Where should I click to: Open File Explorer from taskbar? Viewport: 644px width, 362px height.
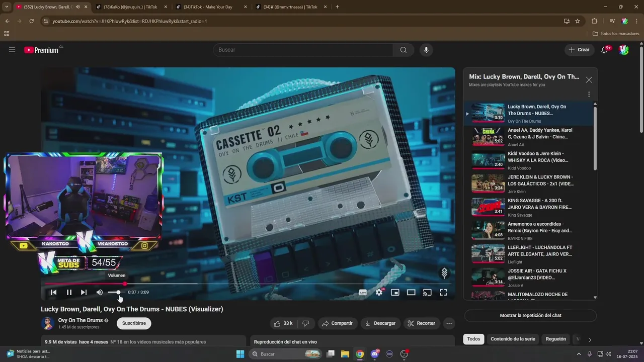pyautogui.click(x=345, y=354)
